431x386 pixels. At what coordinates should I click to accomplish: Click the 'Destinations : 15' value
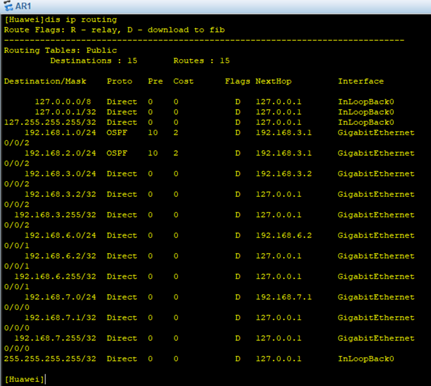tap(94, 61)
